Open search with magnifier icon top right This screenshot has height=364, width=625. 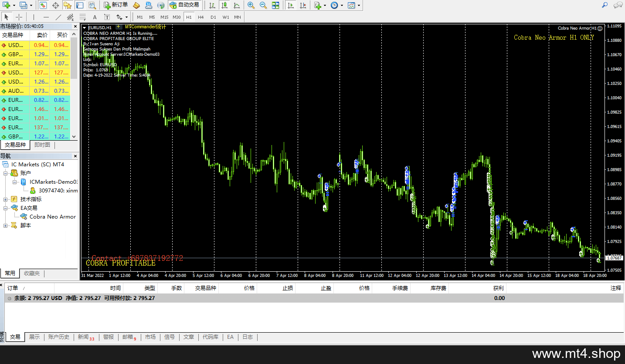tap(605, 5)
